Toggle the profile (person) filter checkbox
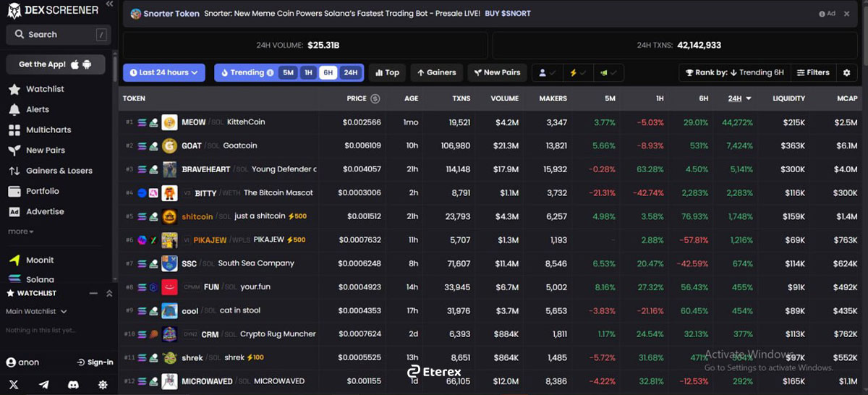 (547, 72)
